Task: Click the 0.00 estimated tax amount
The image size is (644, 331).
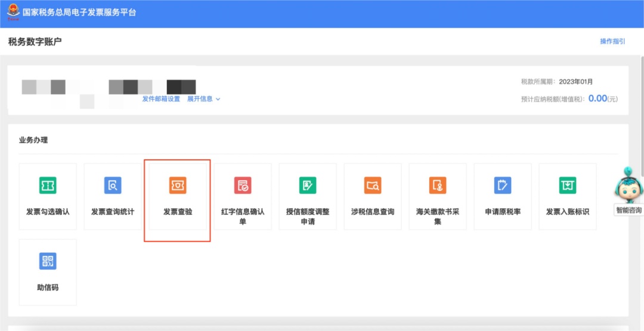Action: click(597, 98)
